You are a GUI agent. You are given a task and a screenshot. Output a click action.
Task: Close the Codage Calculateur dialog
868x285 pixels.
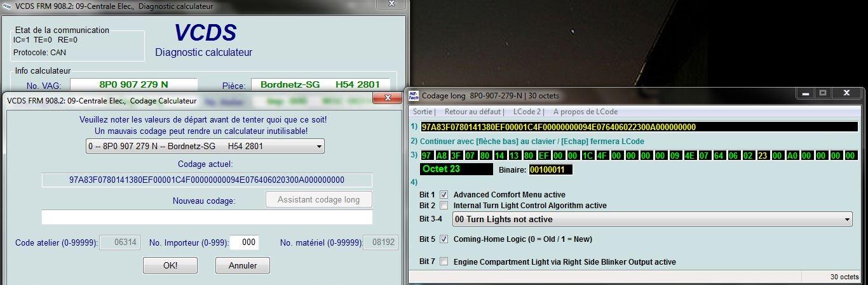pyautogui.click(x=386, y=98)
